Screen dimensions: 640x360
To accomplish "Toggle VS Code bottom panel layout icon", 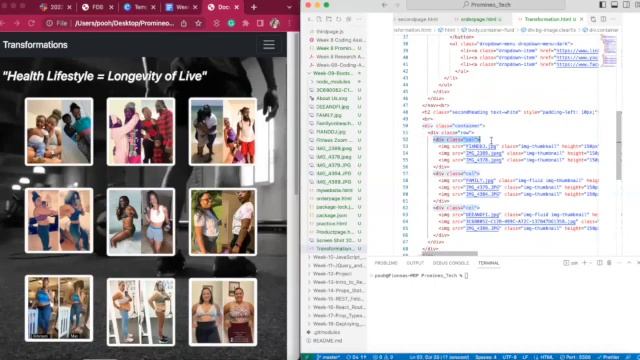I will [x=614, y=5].
